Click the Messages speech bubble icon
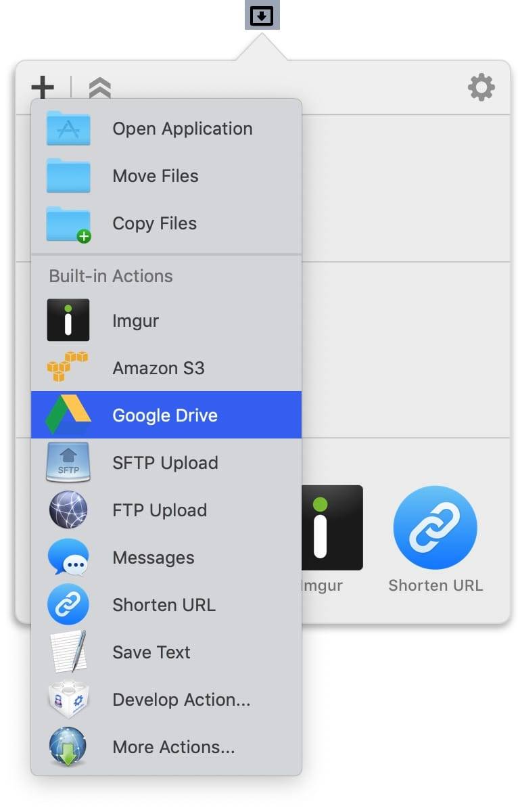This screenshot has height=812, width=518. tap(68, 558)
